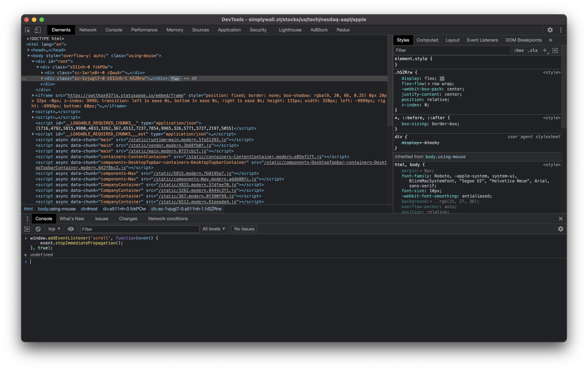This screenshot has width=588, height=370.
Task: Click the new style rule plus icon
Action: tap(545, 50)
